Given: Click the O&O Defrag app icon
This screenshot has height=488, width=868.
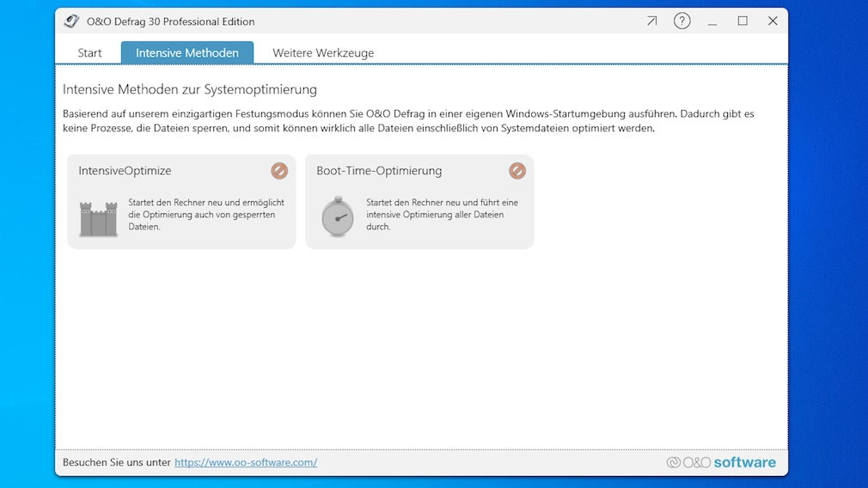Looking at the screenshot, I should 71,21.
